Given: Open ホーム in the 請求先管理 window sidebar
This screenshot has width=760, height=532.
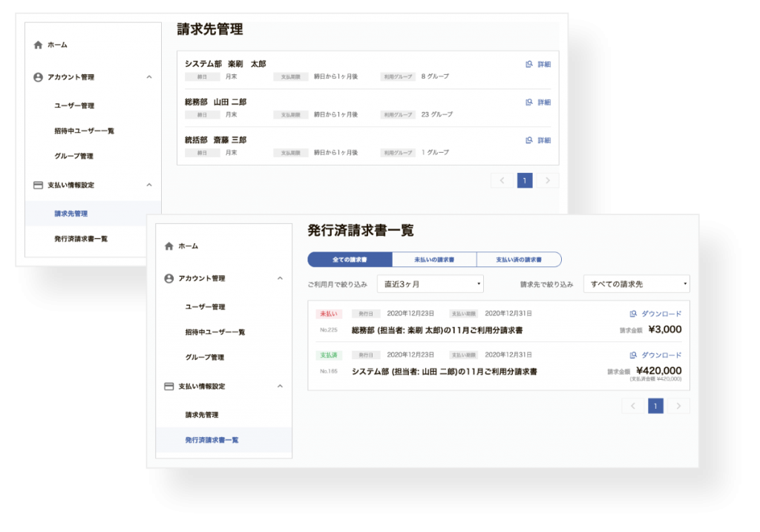Looking at the screenshot, I should click(57, 45).
